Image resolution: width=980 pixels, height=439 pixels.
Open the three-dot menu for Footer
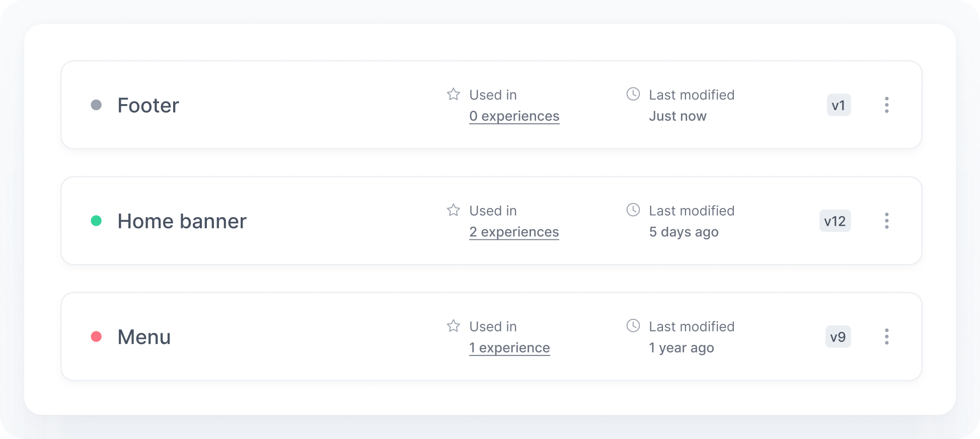tap(887, 105)
